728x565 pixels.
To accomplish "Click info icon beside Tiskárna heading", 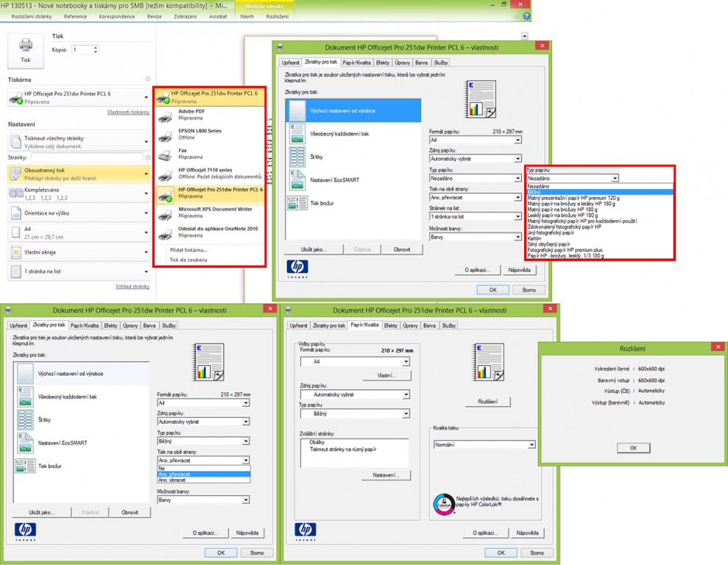I will click(148, 79).
